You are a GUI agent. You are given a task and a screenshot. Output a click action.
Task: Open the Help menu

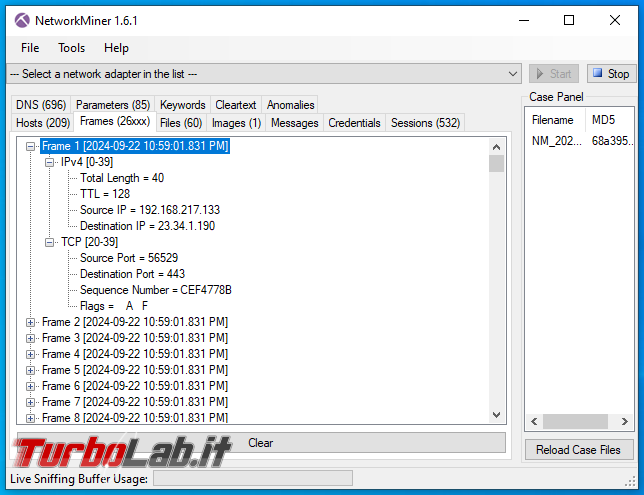click(116, 48)
